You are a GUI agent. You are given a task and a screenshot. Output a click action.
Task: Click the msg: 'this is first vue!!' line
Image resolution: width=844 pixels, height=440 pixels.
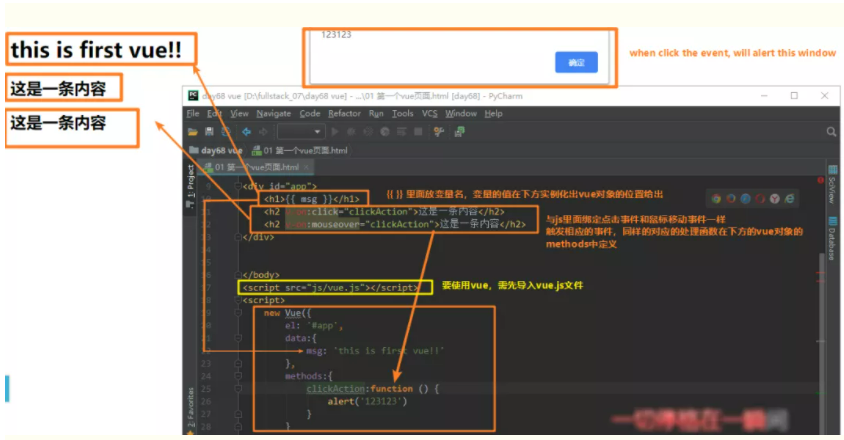point(375,351)
